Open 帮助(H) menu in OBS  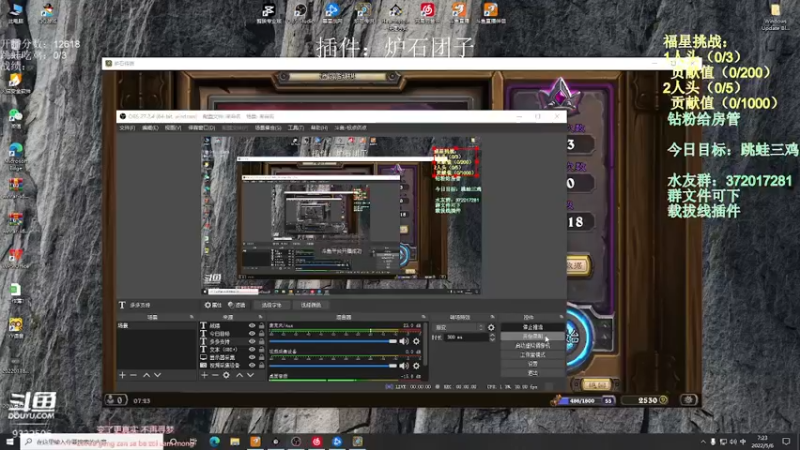pos(319,128)
